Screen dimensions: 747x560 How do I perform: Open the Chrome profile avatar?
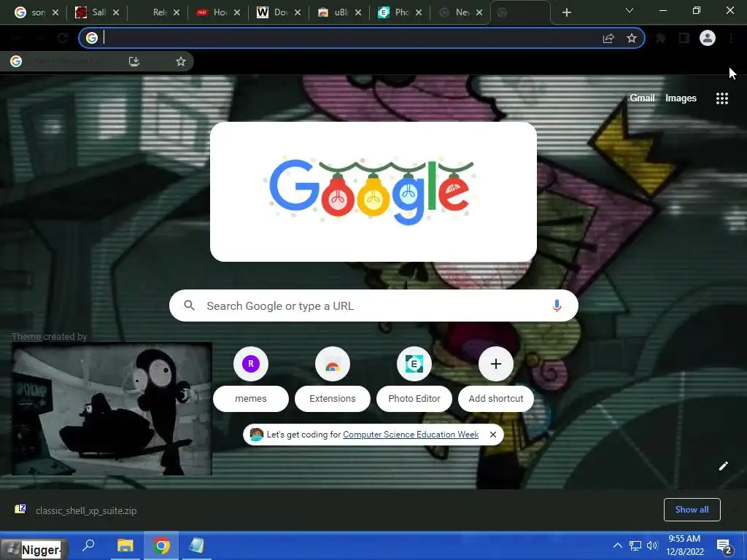(708, 38)
